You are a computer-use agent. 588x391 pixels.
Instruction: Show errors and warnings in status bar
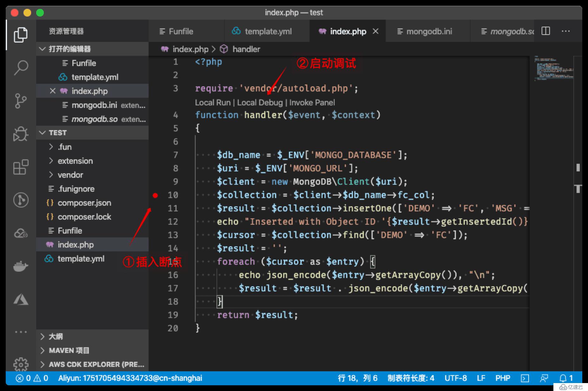point(32,378)
